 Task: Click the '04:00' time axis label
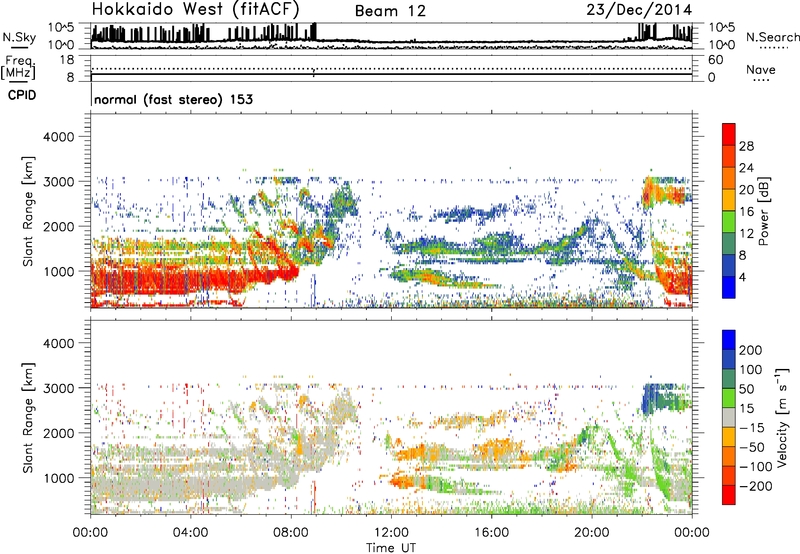coord(190,533)
